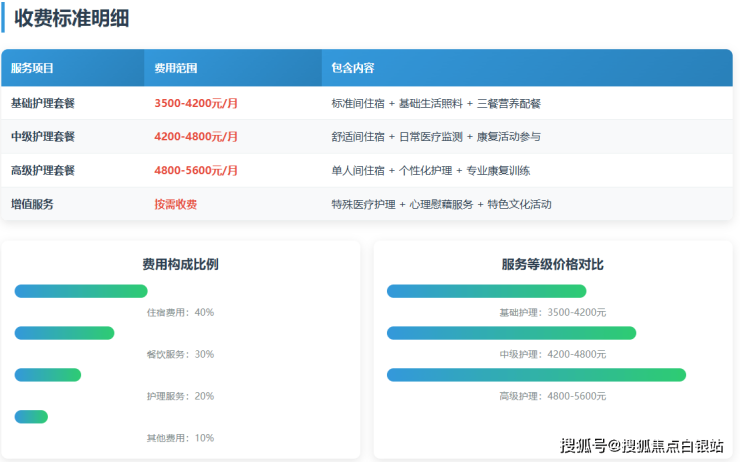Click the 3500-4200元/月 price text
740x462 pixels.
196,103
